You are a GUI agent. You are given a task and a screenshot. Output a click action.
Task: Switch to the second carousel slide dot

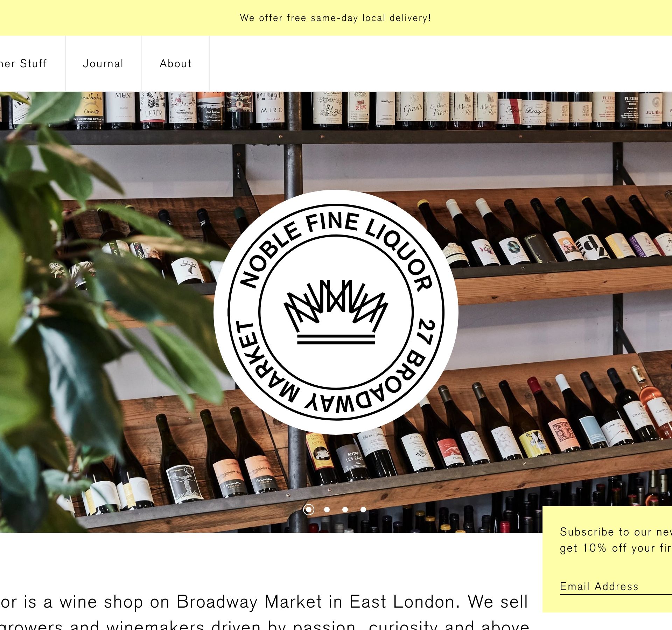click(x=327, y=510)
